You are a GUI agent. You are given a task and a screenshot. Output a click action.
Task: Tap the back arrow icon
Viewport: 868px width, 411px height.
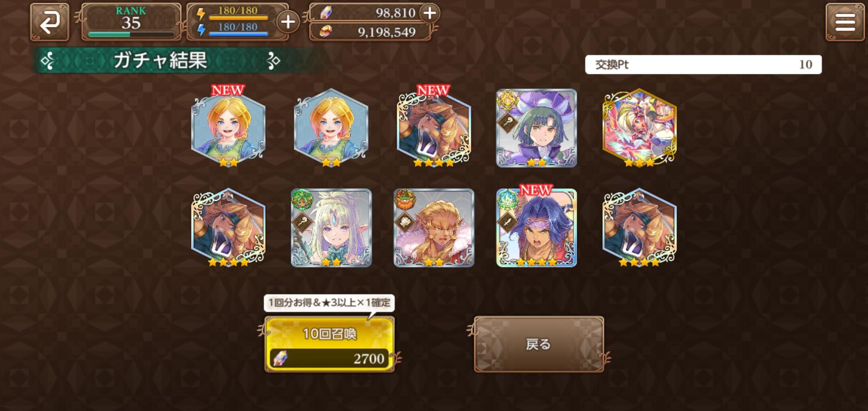coord(50,22)
